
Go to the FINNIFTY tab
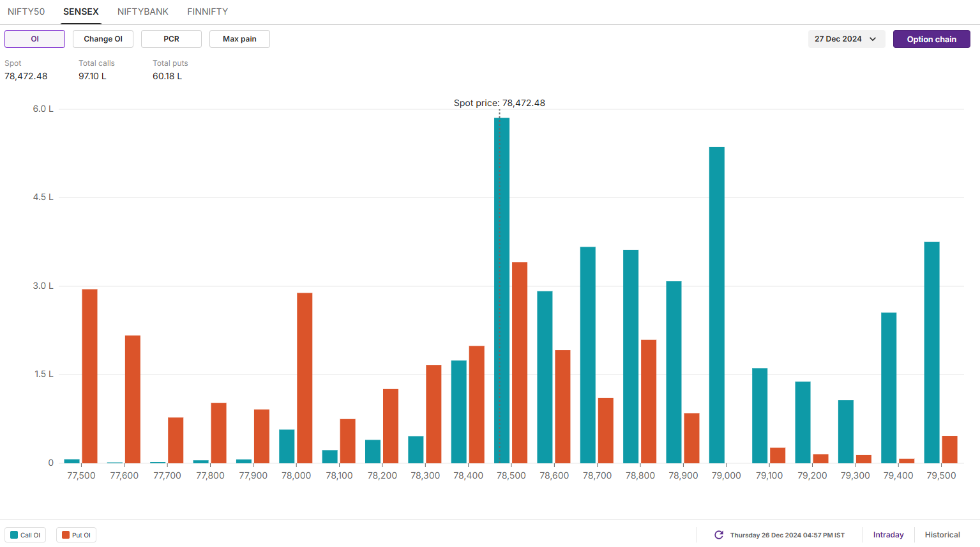click(207, 12)
